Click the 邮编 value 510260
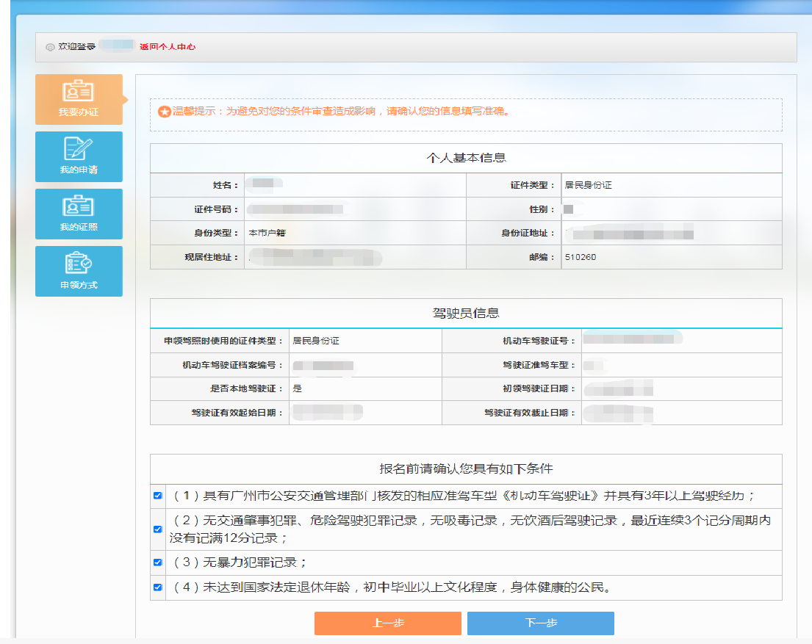 point(580,258)
